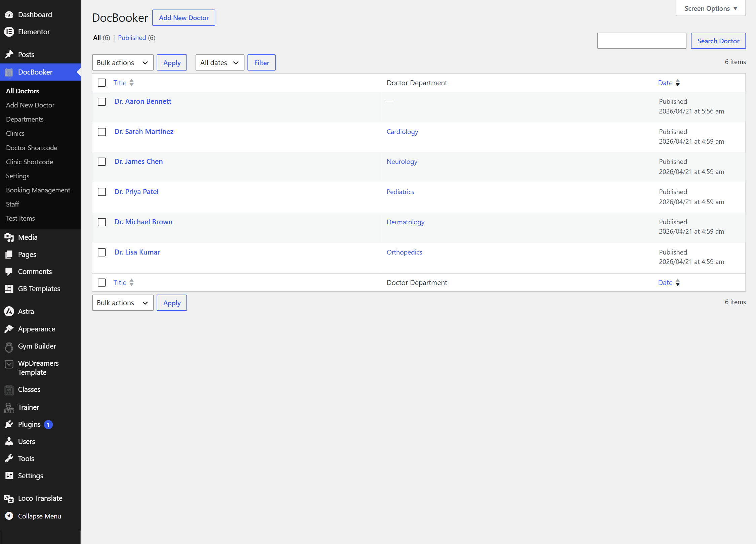Open Dashboard via its gauge icon
The height and width of the screenshot is (544, 756).
pyautogui.click(x=9, y=14)
